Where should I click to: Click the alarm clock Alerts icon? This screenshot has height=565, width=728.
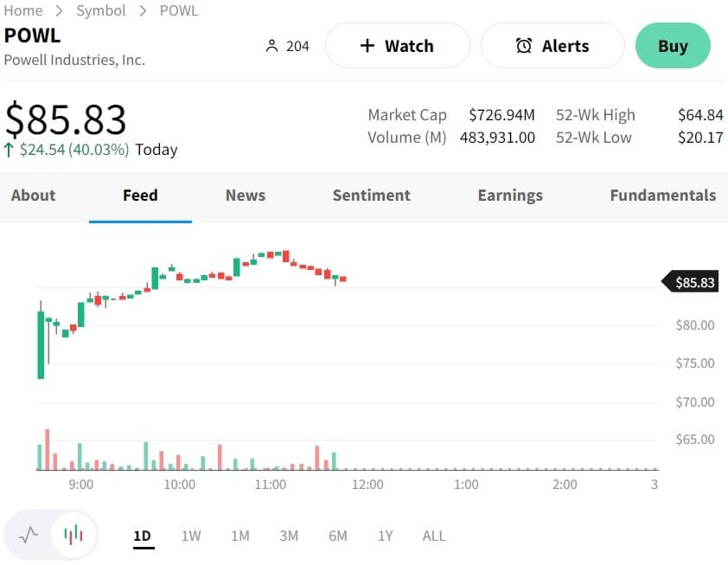click(523, 46)
